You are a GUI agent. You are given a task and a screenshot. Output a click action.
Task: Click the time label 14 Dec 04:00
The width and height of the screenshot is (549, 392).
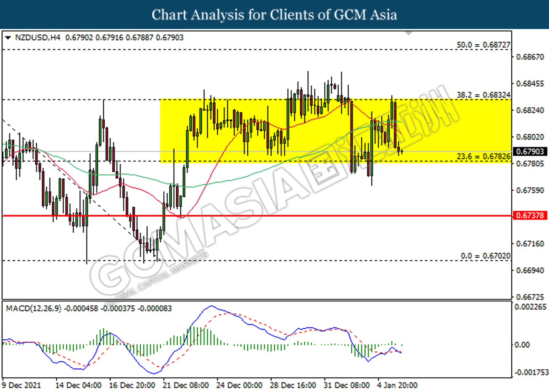pos(78,385)
